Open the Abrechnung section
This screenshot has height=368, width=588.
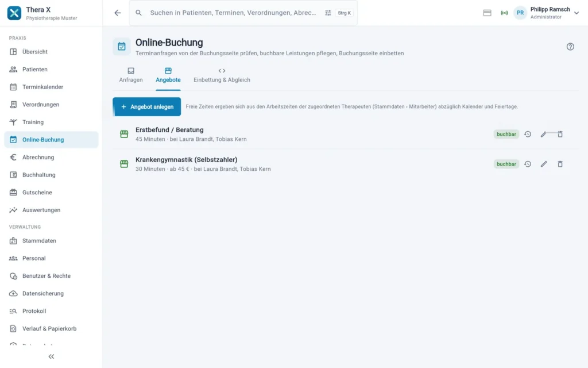click(51, 158)
